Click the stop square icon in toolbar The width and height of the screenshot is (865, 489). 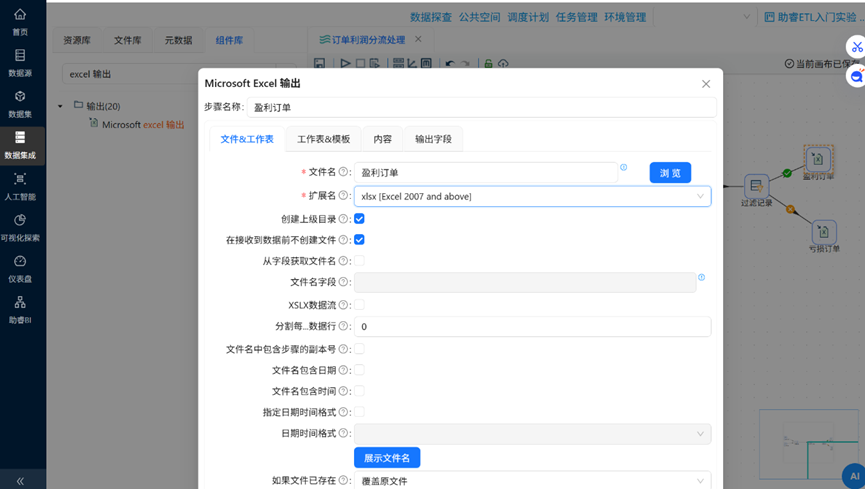[x=360, y=63]
